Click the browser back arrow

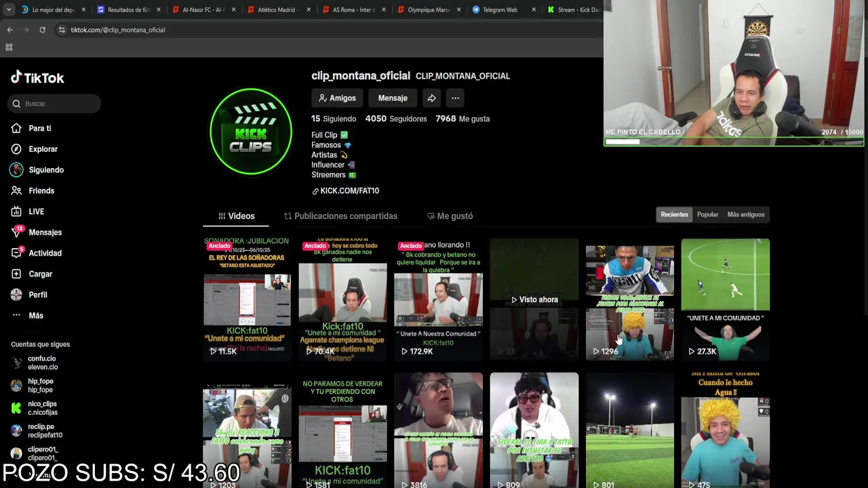click(9, 30)
